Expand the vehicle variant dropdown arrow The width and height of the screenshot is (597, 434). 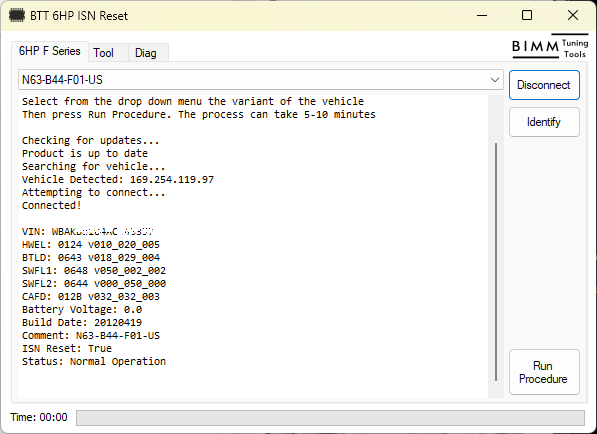coord(495,80)
